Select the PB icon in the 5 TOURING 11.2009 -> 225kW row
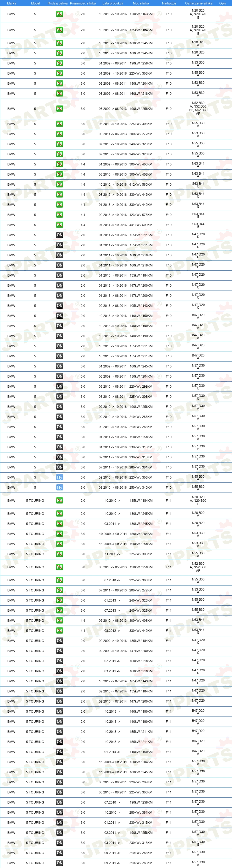Image resolution: width=232 pixels, height=868 pixels. point(59,554)
